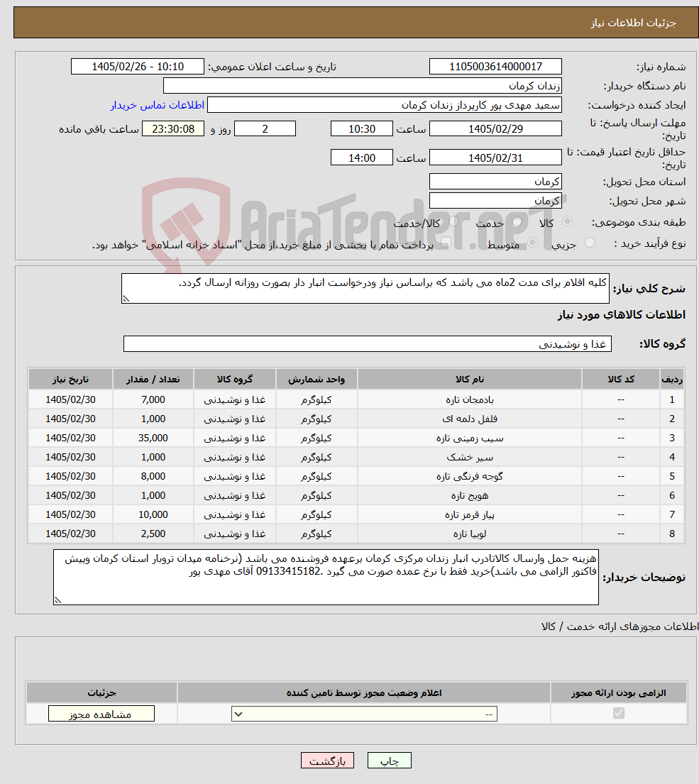Click the اعلام وضعیت مجوز column header
The image size is (699, 784).
364,692
